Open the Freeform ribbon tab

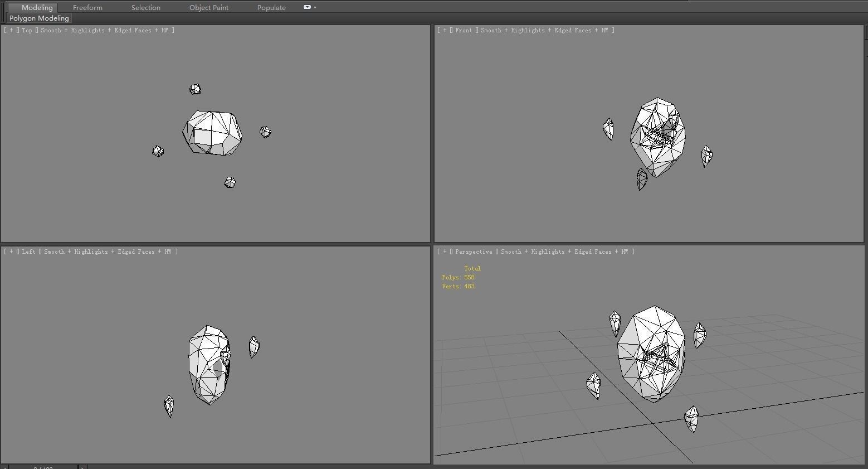87,7
